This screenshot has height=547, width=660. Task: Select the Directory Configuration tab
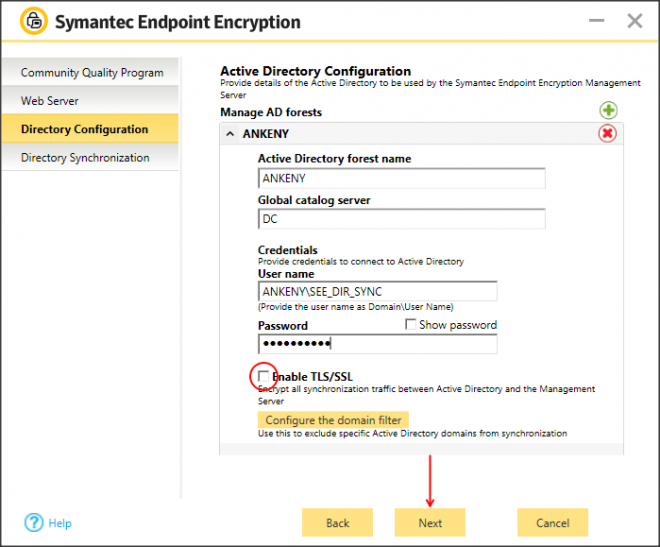pyautogui.click(x=90, y=129)
